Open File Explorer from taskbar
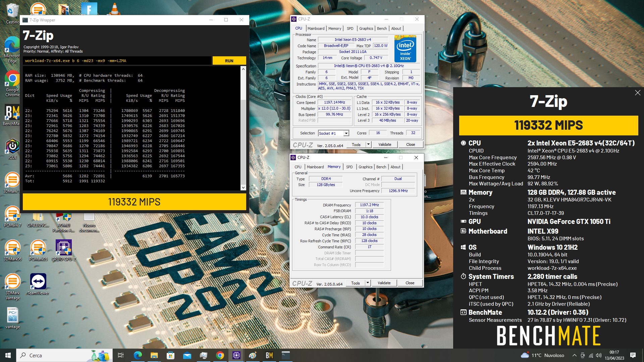The width and height of the screenshot is (644, 362). (154, 355)
